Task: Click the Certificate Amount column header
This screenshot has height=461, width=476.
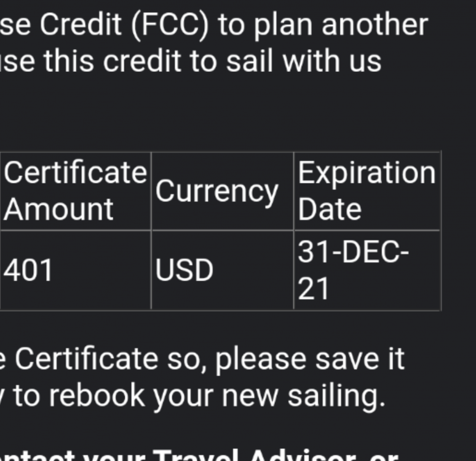Action: tap(76, 191)
